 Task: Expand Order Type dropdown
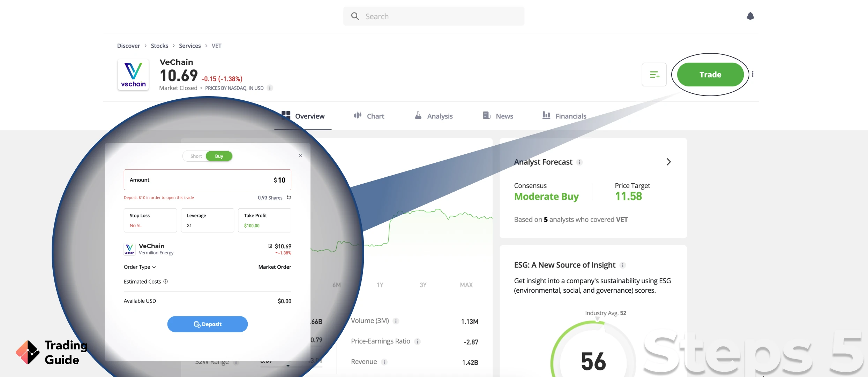tap(140, 267)
